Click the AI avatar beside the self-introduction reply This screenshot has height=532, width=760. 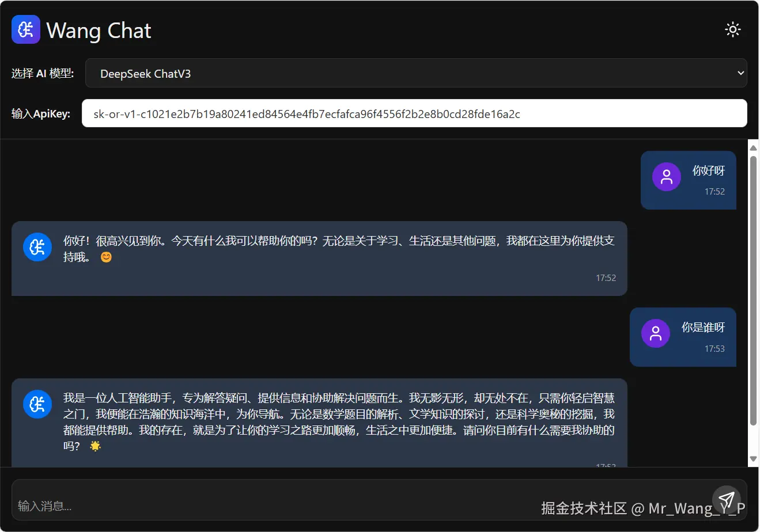point(37,404)
